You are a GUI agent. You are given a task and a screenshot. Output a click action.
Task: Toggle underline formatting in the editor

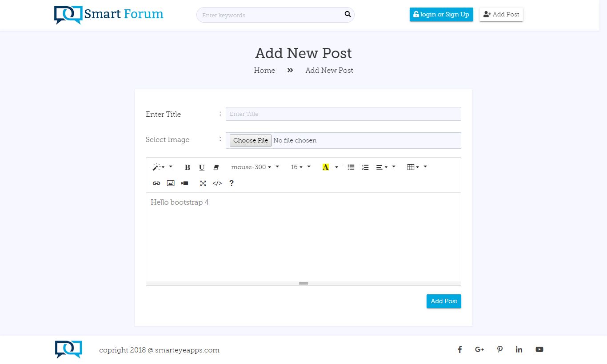[202, 167]
